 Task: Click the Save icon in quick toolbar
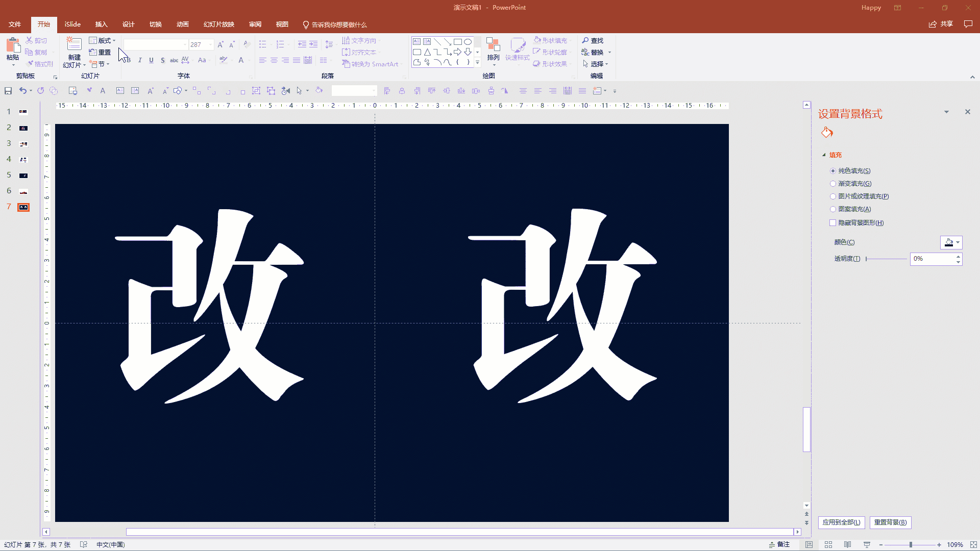[x=8, y=91]
